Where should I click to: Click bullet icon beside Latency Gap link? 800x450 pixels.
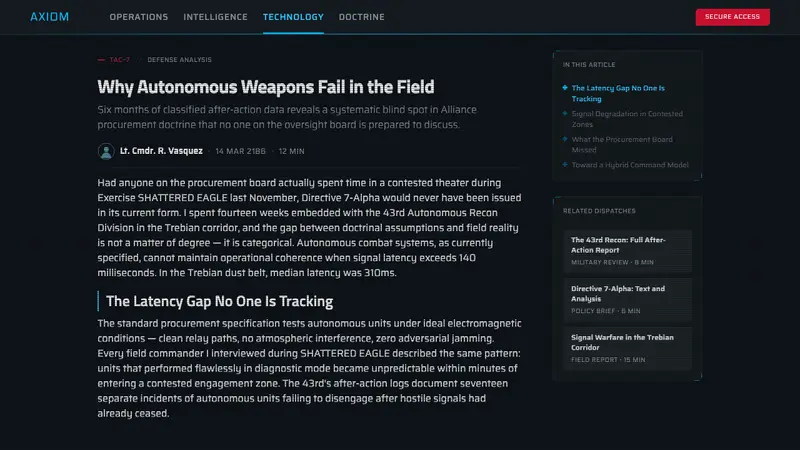pyautogui.click(x=565, y=88)
